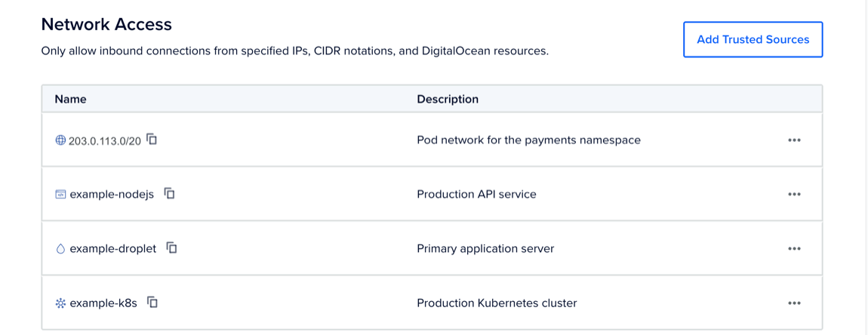Click the Name column header
Image resolution: width=868 pixels, height=335 pixels.
point(70,99)
